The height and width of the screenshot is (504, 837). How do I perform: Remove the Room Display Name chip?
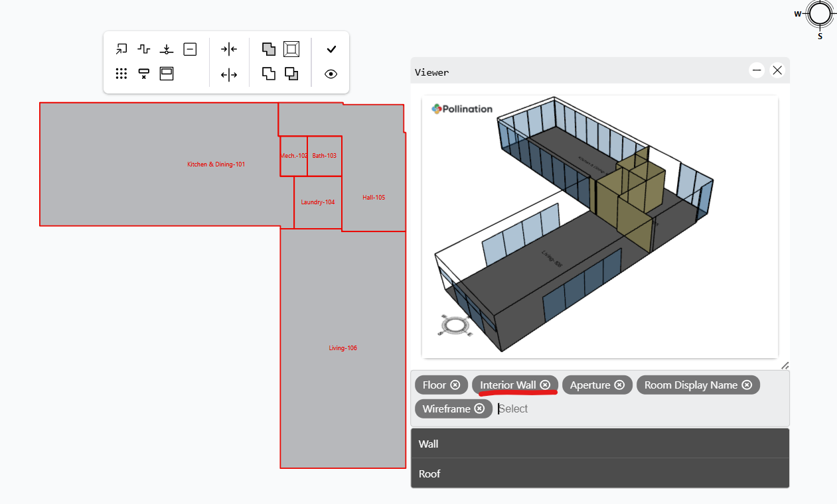coord(747,385)
